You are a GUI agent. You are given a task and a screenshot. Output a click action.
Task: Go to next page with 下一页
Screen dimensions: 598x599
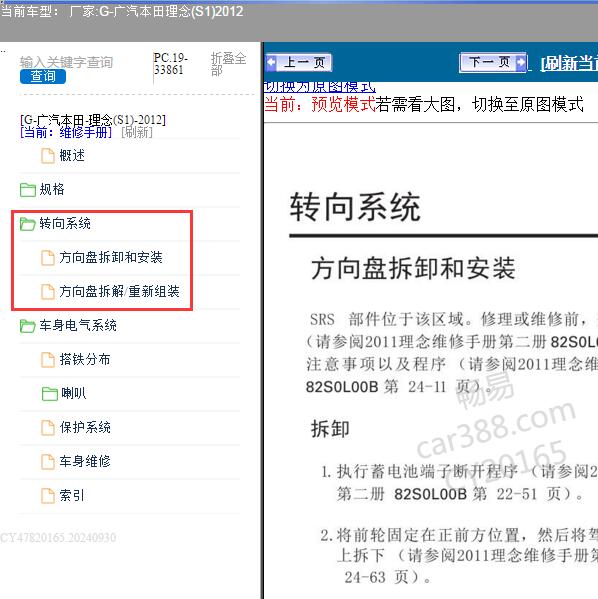click(493, 62)
